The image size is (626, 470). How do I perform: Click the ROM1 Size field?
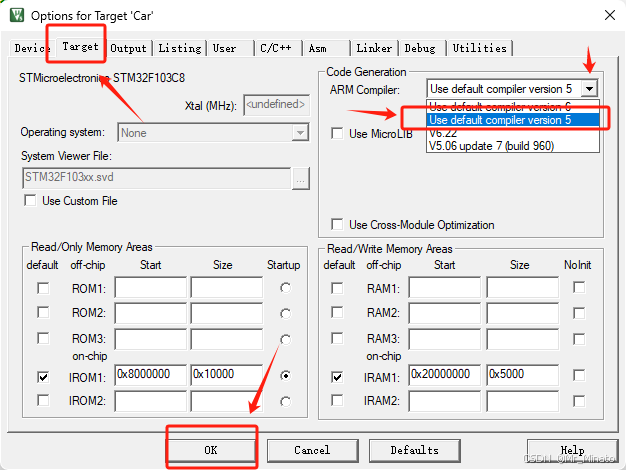tap(227, 288)
